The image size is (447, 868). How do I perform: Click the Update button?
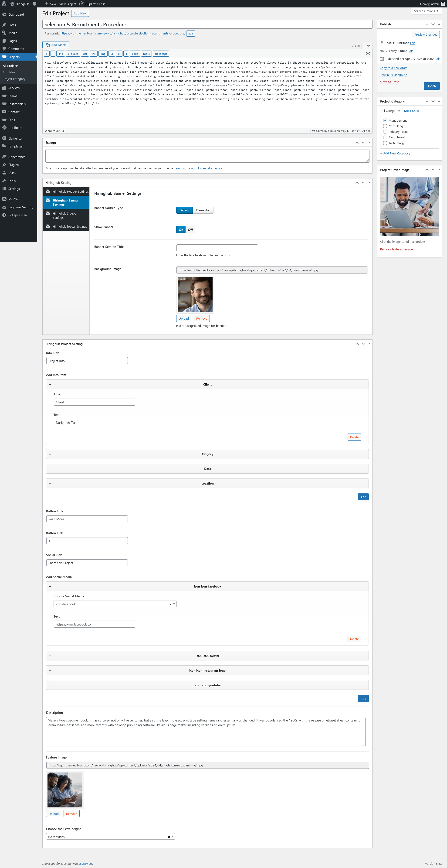tap(431, 86)
